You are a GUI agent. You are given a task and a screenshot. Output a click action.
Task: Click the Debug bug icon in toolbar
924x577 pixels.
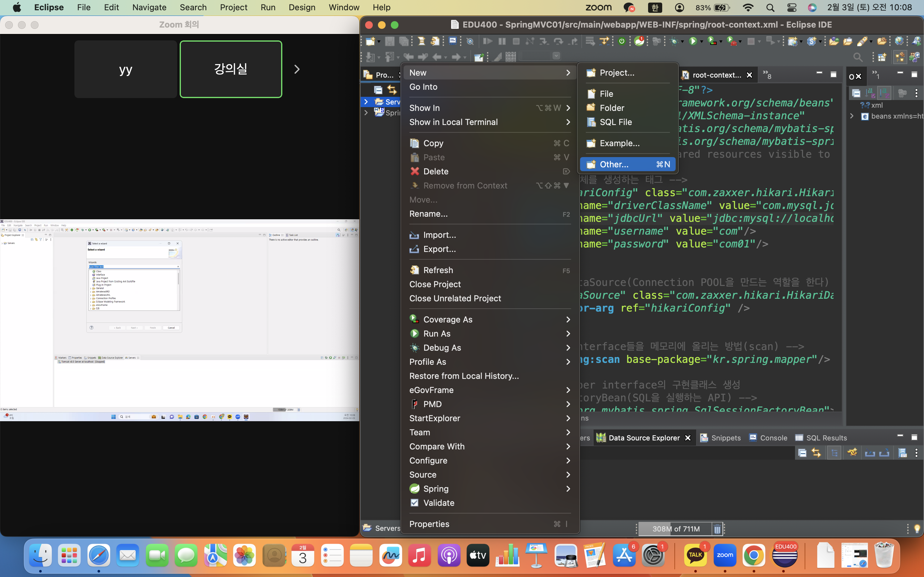(x=674, y=41)
